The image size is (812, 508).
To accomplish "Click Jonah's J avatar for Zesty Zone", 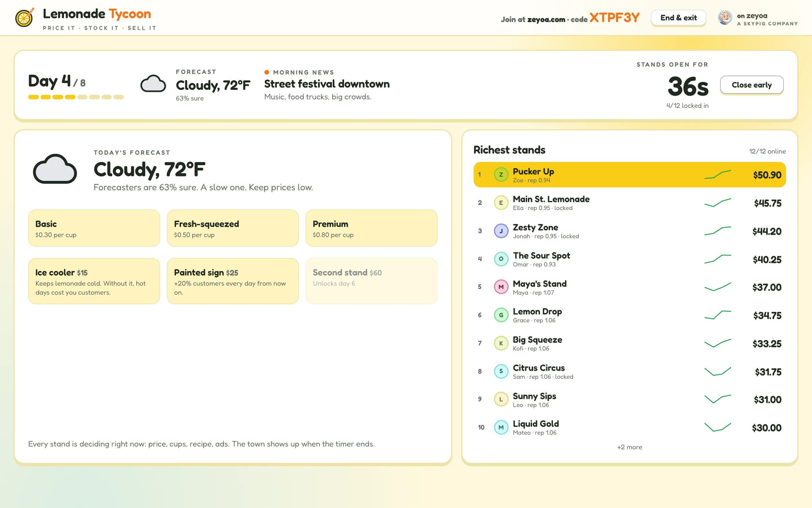I will coord(501,231).
